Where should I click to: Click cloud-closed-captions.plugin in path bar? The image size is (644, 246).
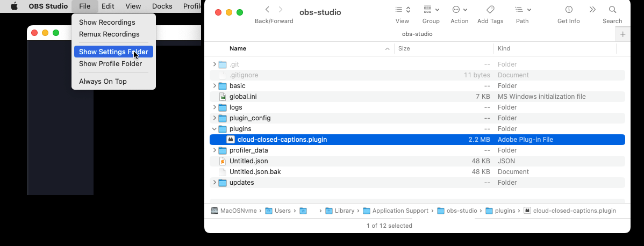point(570,211)
